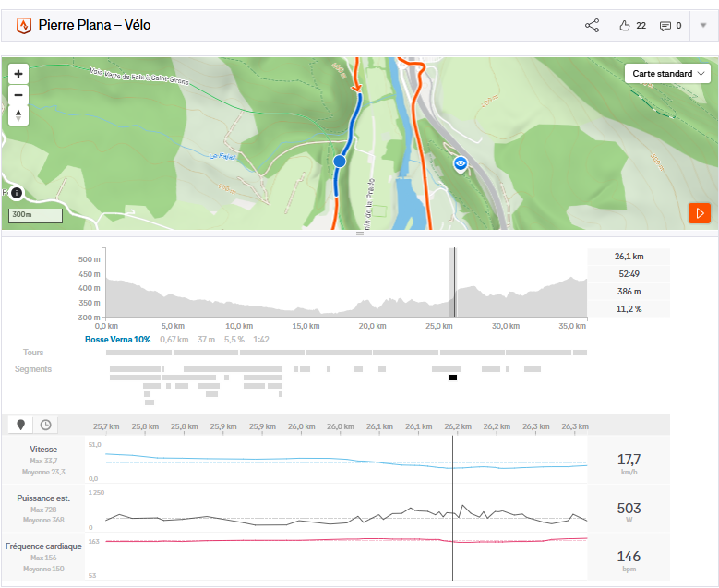Click the Tours row label
Viewport: 719px width, 588px height.
click(33, 353)
